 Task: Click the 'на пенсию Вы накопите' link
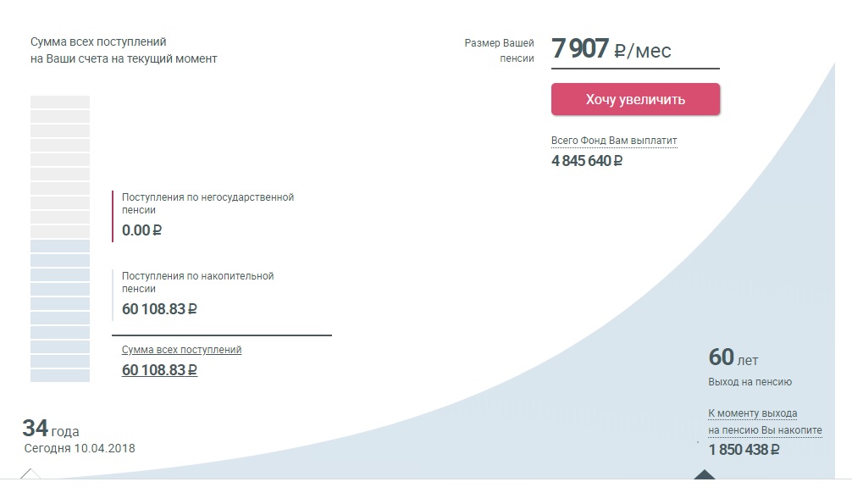click(765, 430)
